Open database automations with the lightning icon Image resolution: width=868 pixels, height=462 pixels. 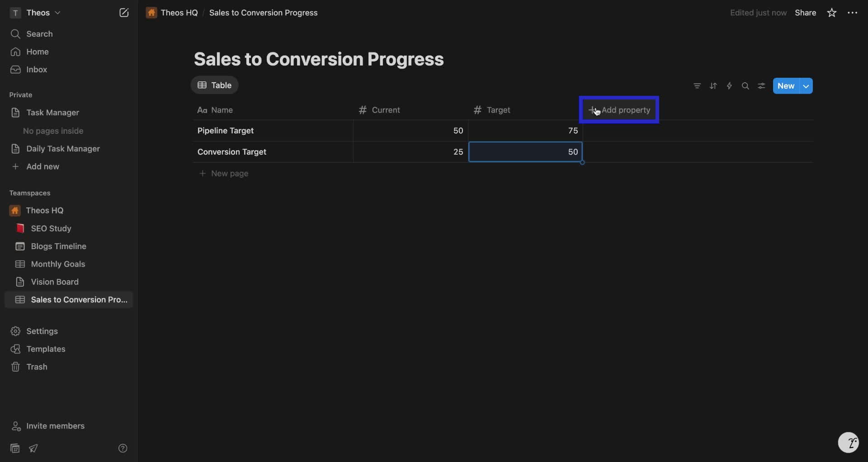pyautogui.click(x=730, y=86)
